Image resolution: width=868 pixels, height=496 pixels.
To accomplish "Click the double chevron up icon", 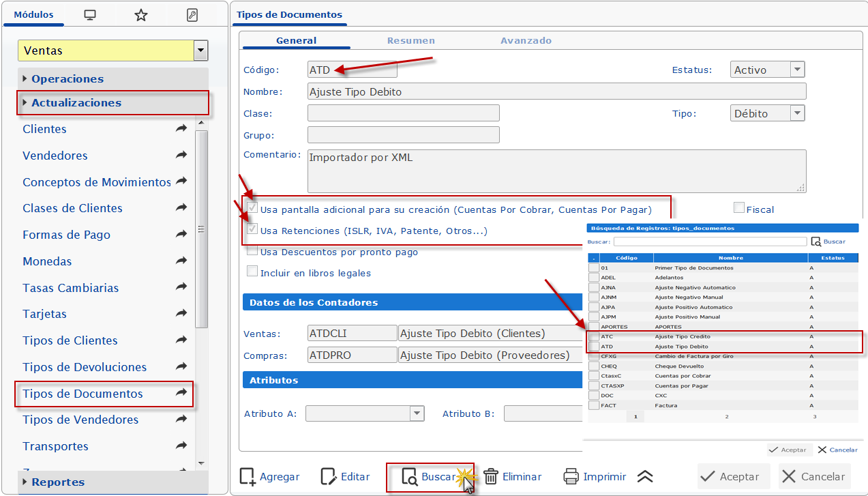I will point(645,477).
